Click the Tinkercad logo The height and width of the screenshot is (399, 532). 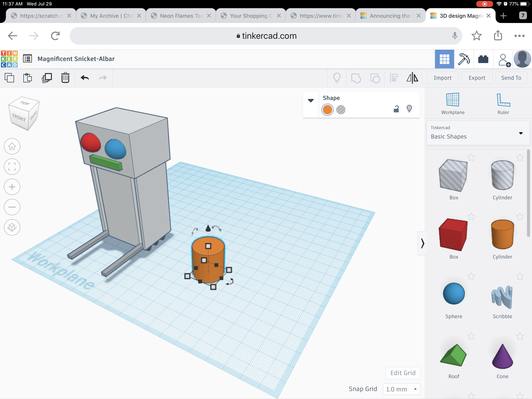(x=9, y=59)
